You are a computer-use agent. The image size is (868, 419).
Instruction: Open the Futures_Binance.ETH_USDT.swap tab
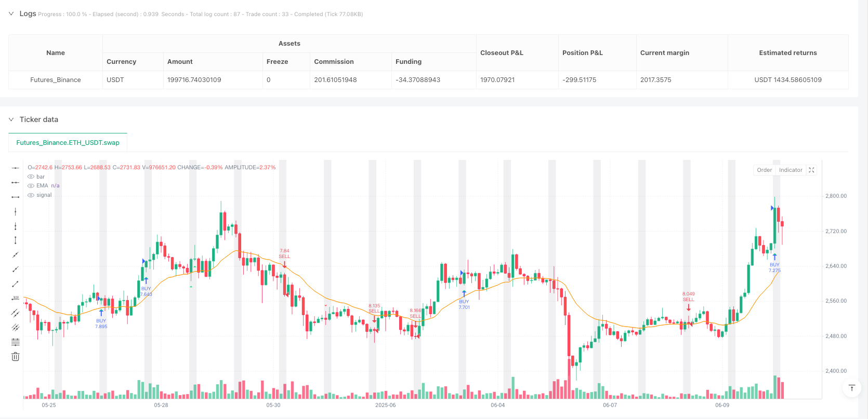68,143
